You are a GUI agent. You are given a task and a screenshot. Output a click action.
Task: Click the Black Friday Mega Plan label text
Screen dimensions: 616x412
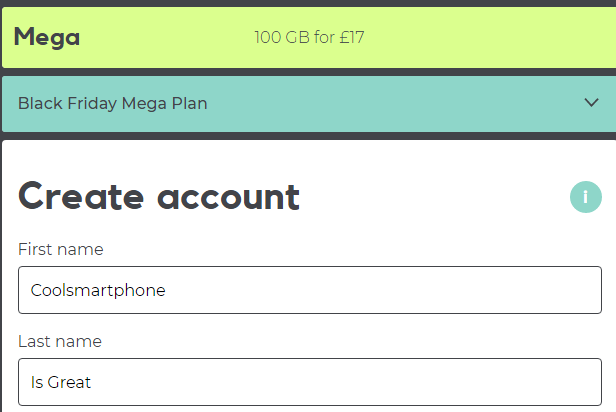112,104
